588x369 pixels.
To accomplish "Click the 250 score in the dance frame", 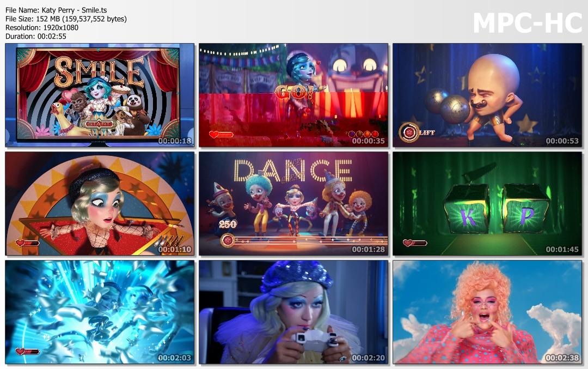I will click(x=228, y=224).
